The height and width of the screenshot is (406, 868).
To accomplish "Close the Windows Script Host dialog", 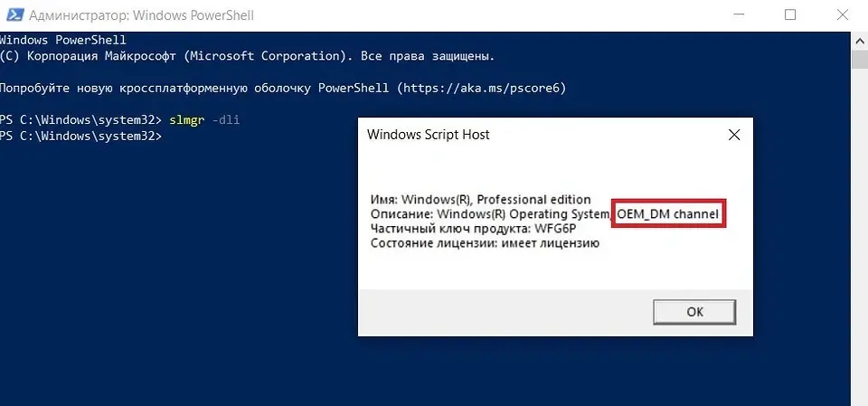I will pos(733,135).
